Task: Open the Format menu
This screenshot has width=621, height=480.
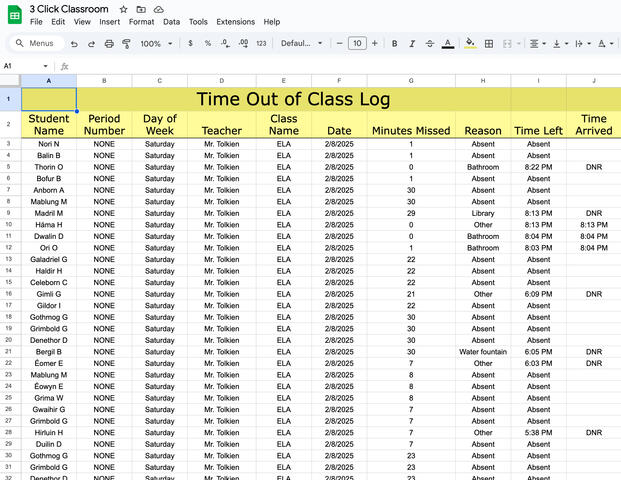Action: click(141, 21)
